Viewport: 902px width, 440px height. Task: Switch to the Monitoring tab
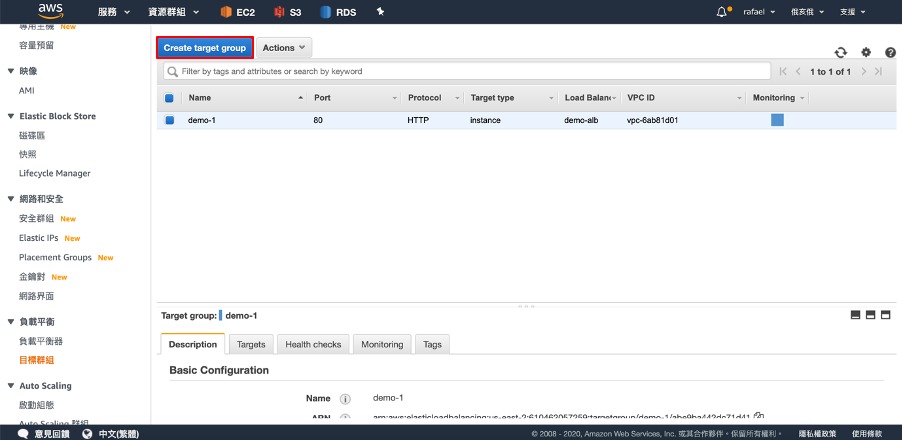tap(382, 344)
